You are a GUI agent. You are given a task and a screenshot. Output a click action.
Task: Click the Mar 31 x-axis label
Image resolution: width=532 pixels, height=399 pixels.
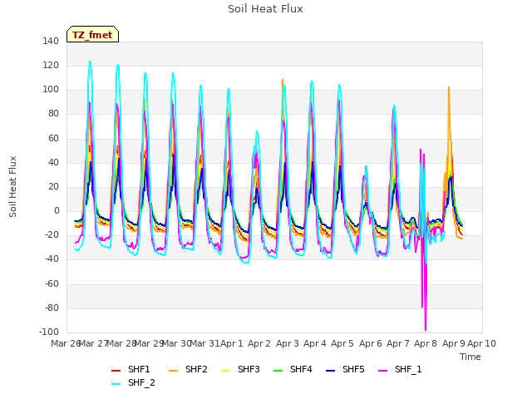point(204,343)
